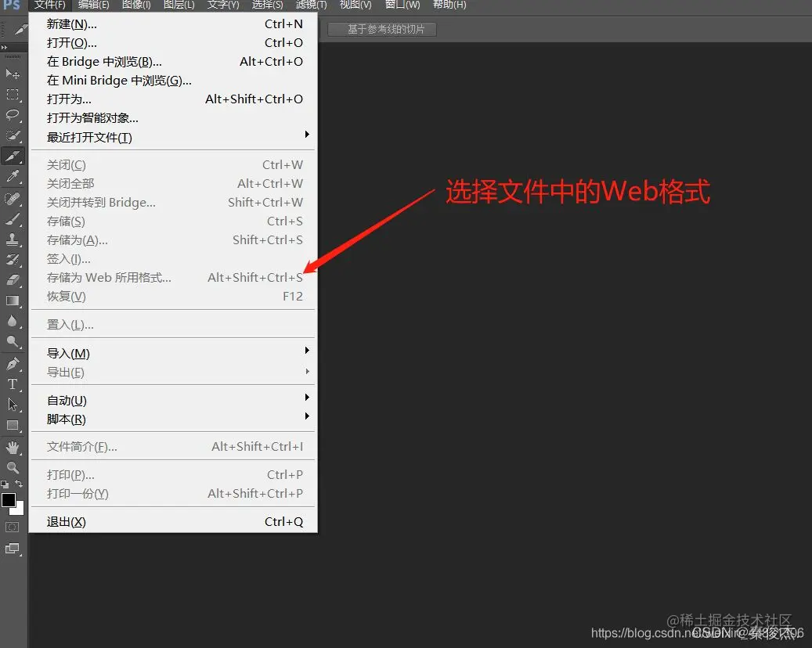Pick the Eyedropper tool
The image size is (812, 648).
[x=13, y=175]
